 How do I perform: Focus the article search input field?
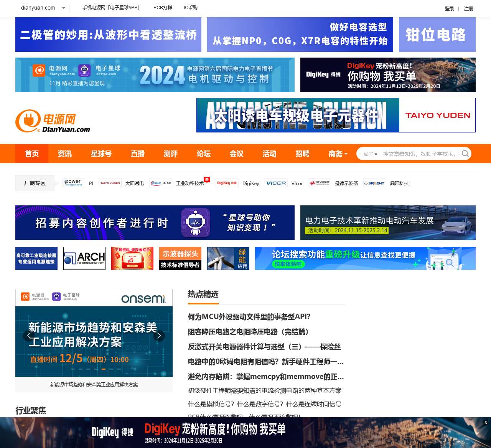tap(420, 154)
